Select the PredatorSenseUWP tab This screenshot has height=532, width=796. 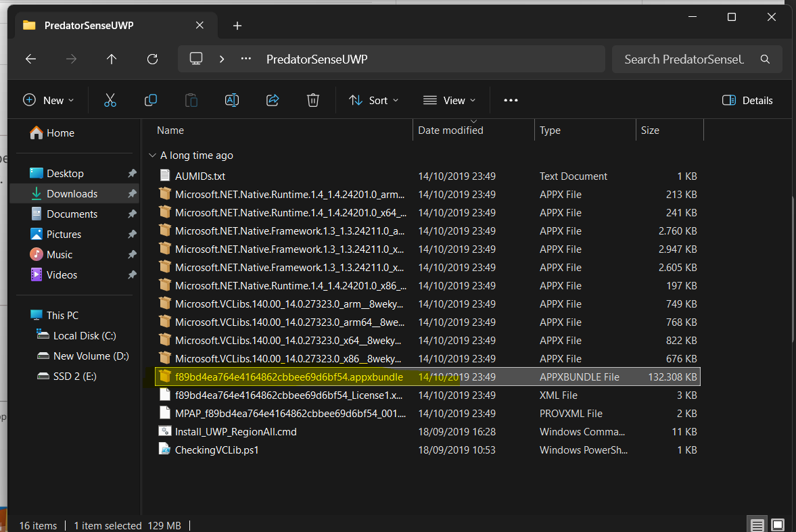click(116, 26)
